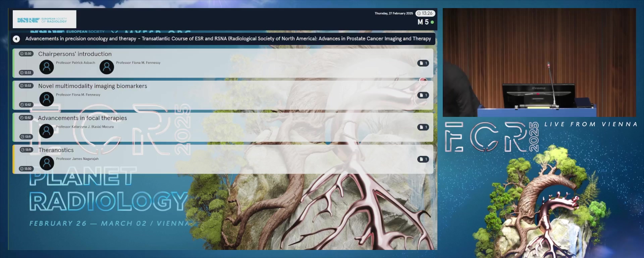Click the date Thursday, 27 February 2025
The width and height of the screenshot is (644, 258).
tap(394, 13)
